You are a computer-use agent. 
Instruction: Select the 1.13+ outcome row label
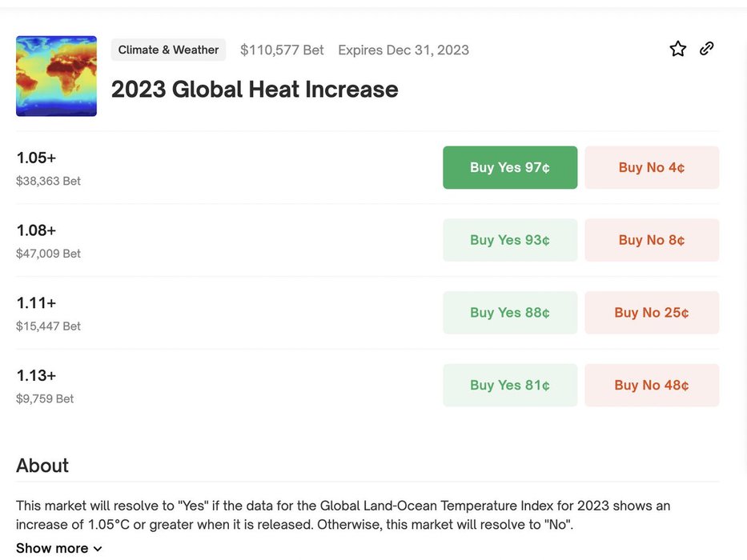click(x=36, y=375)
